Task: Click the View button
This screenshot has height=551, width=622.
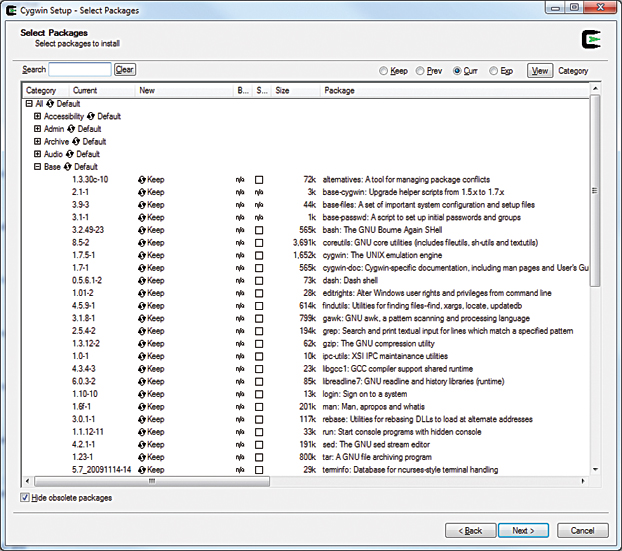Action: point(540,71)
